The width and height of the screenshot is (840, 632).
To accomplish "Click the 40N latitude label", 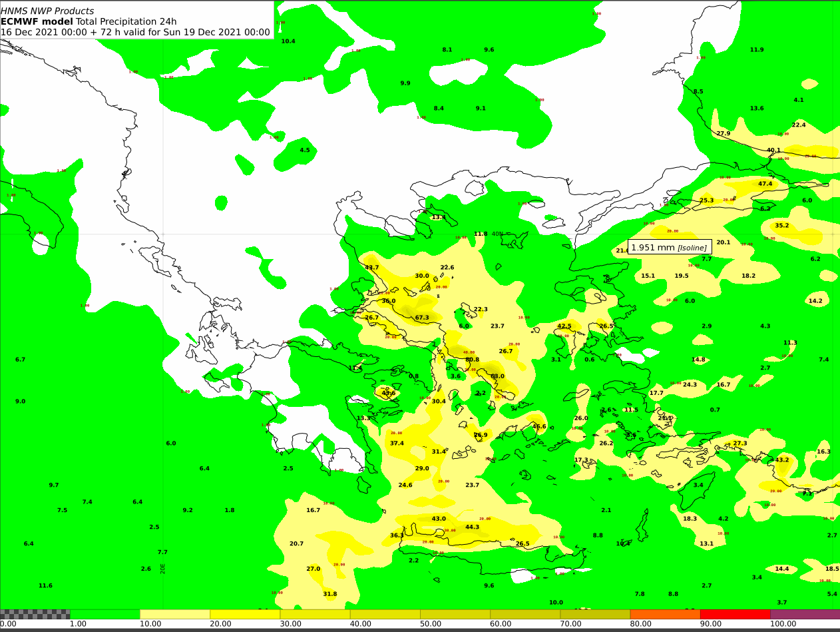I will (x=497, y=234).
